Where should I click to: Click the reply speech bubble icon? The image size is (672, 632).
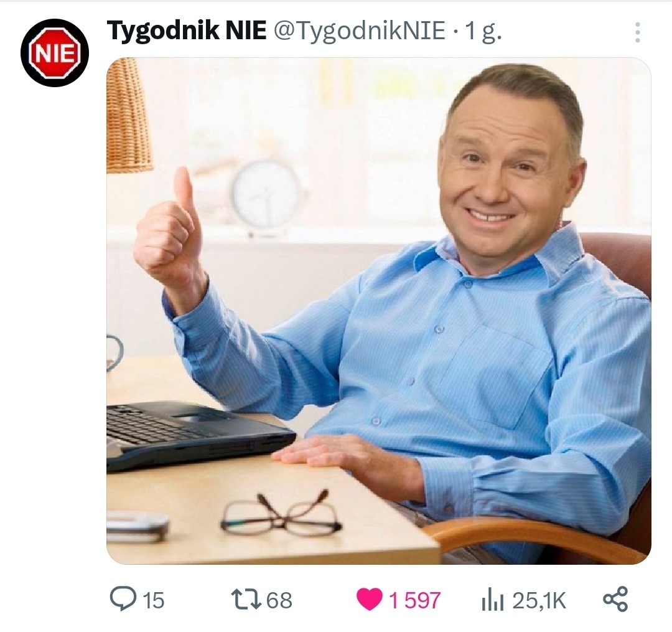pos(123,598)
